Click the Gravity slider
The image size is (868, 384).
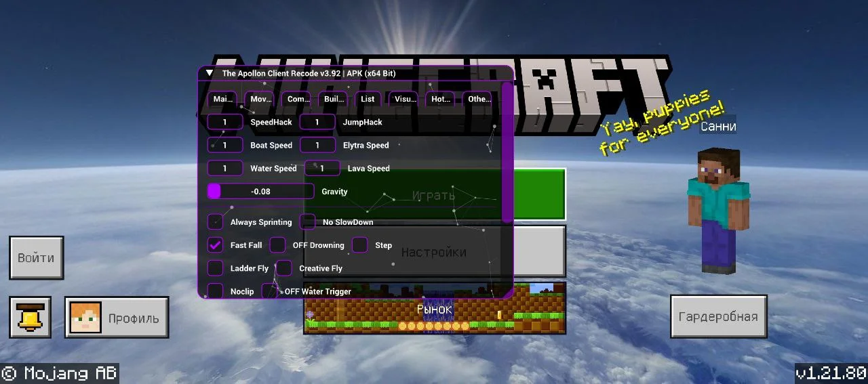tap(260, 192)
